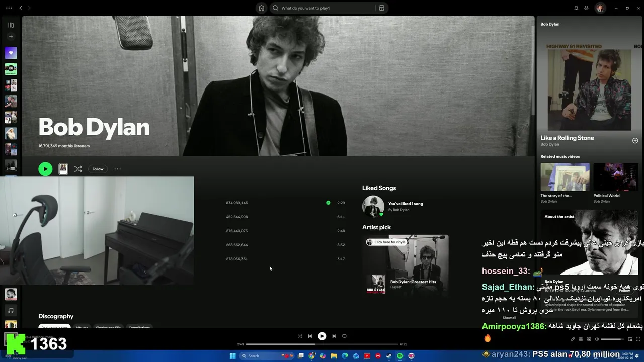Open Windows Start menu

click(x=232, y=356)
